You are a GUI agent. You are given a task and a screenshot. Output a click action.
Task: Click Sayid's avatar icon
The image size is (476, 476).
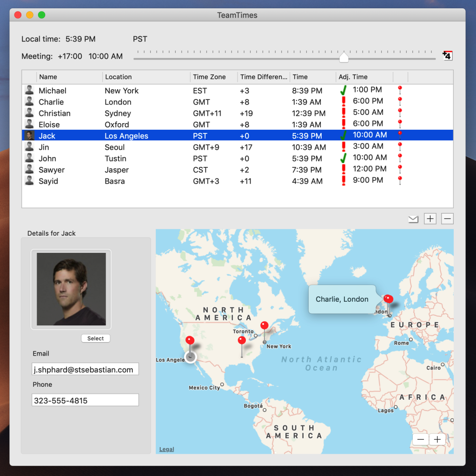tap(29, 181)
